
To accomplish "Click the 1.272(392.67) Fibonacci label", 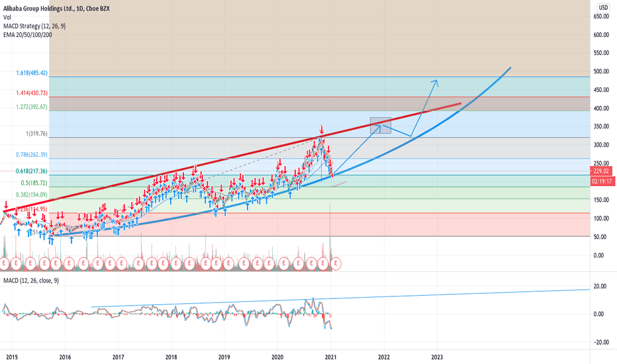I will 32,107.
